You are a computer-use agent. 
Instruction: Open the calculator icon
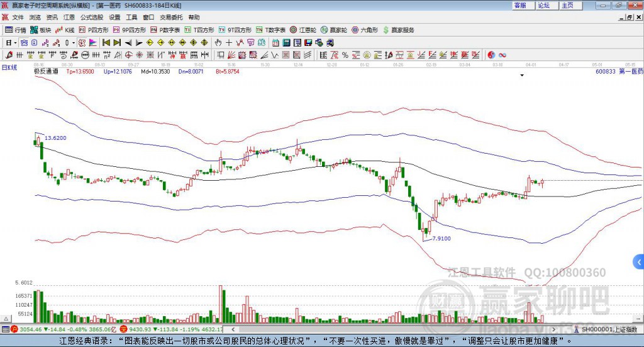point(286,43)
